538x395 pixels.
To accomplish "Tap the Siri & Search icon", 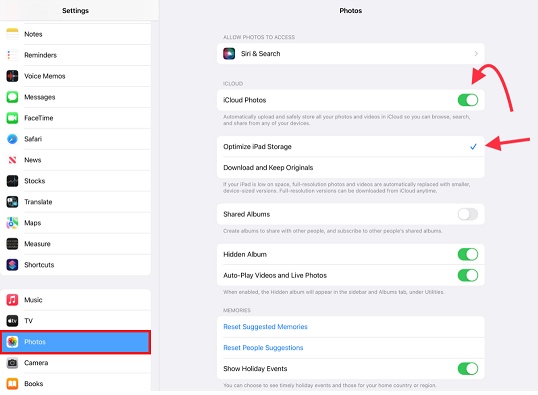I will [229, 54].
